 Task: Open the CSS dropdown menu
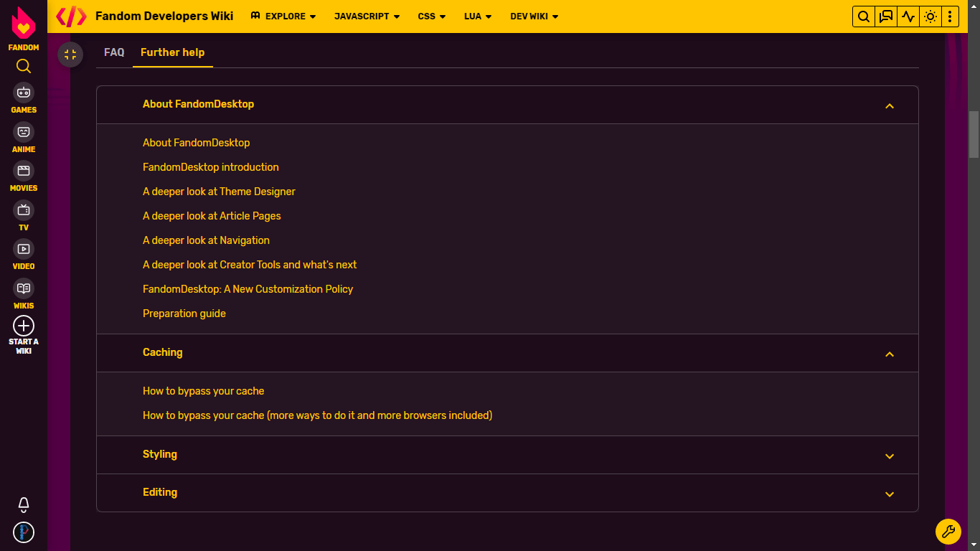pos(432,17)
